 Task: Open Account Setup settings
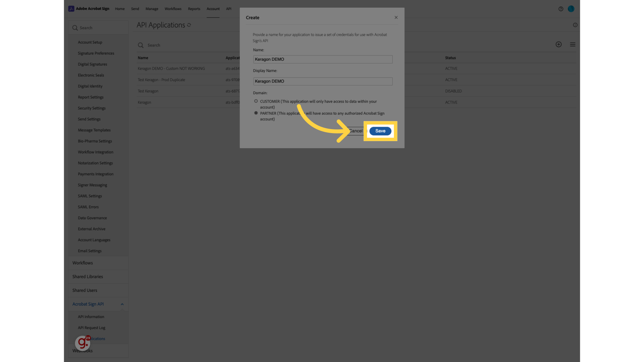click(90, 43)
